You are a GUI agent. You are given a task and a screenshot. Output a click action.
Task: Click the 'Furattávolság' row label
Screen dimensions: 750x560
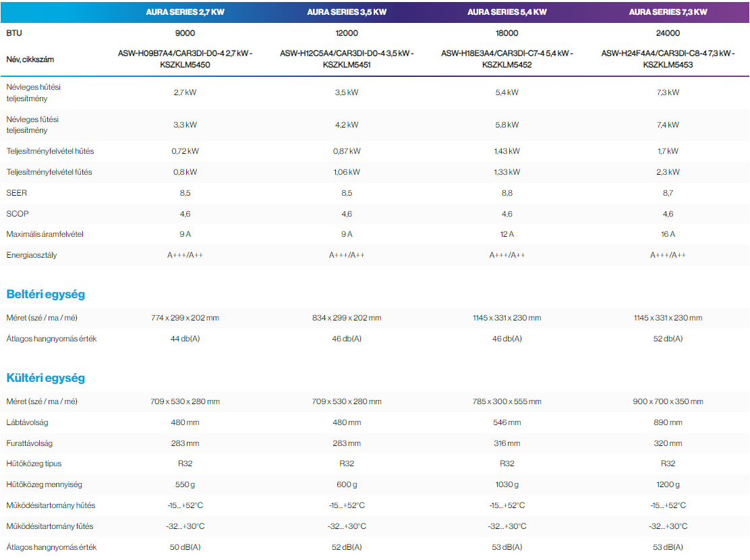pyautogui.click(x=29, y=444)
